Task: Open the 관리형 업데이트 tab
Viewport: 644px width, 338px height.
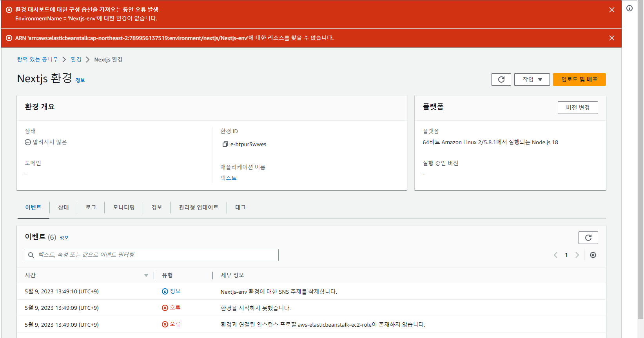Action: pyautogui.click(x=199, y=207)
